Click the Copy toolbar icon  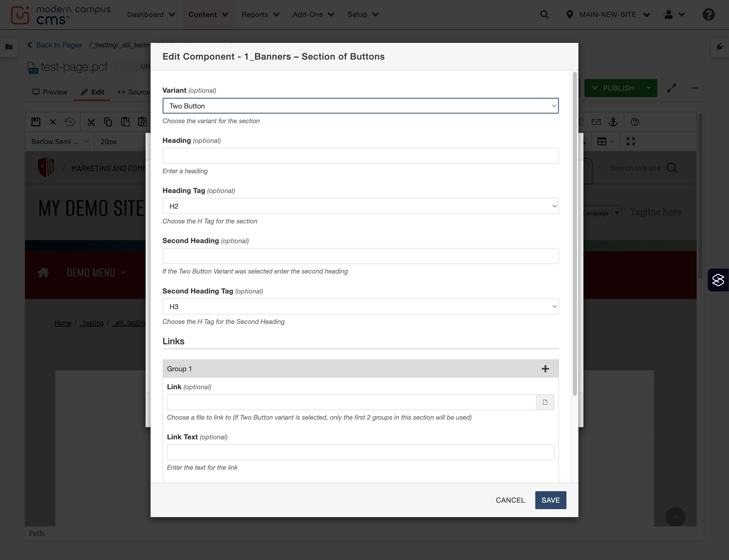108,122
